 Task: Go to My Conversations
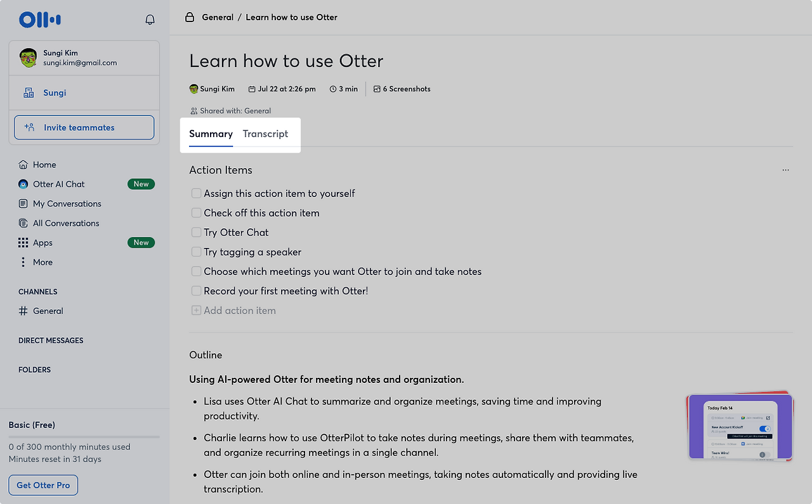[x=67, y=204]
